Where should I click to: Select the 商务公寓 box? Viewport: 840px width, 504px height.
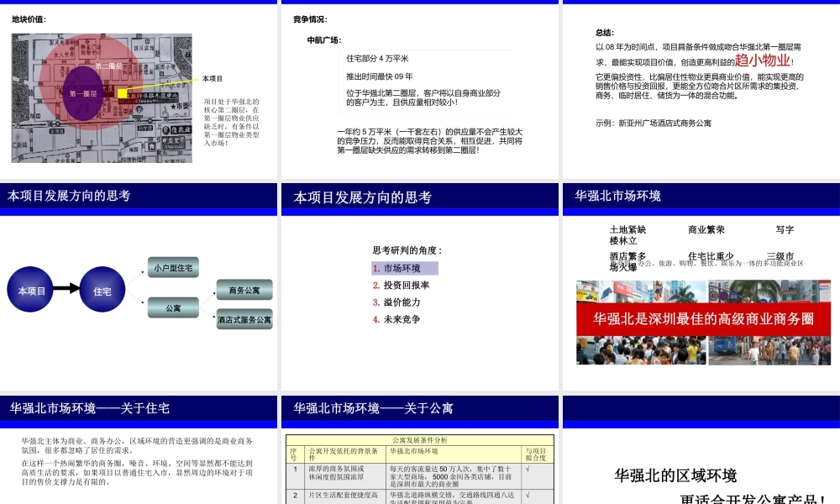tap(244, 290)
